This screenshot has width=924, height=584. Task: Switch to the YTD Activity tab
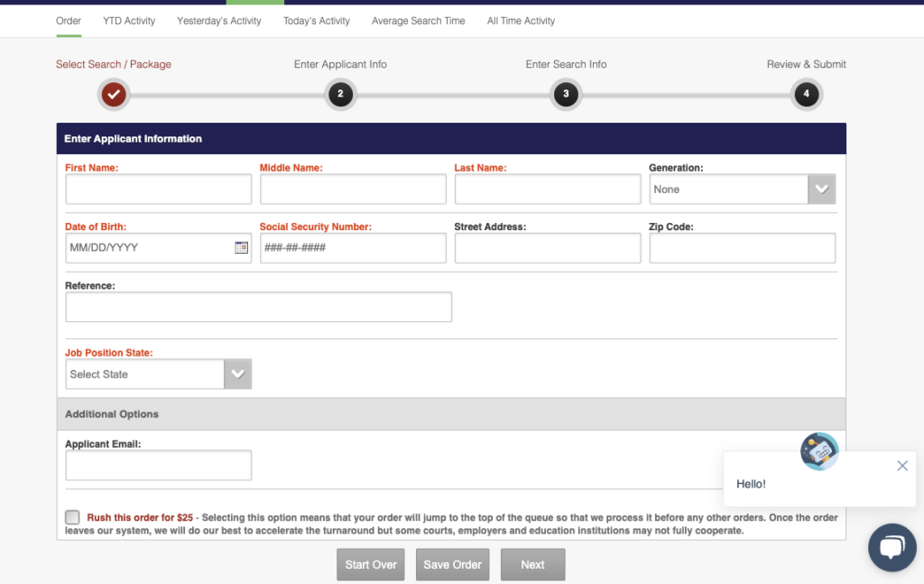(129, 21)
